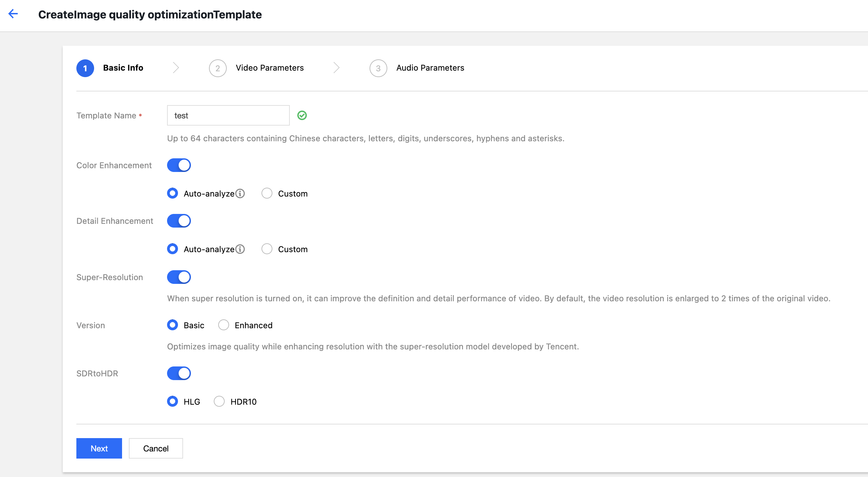
Task: Select the HDR10 radio option
Action: 219,401
